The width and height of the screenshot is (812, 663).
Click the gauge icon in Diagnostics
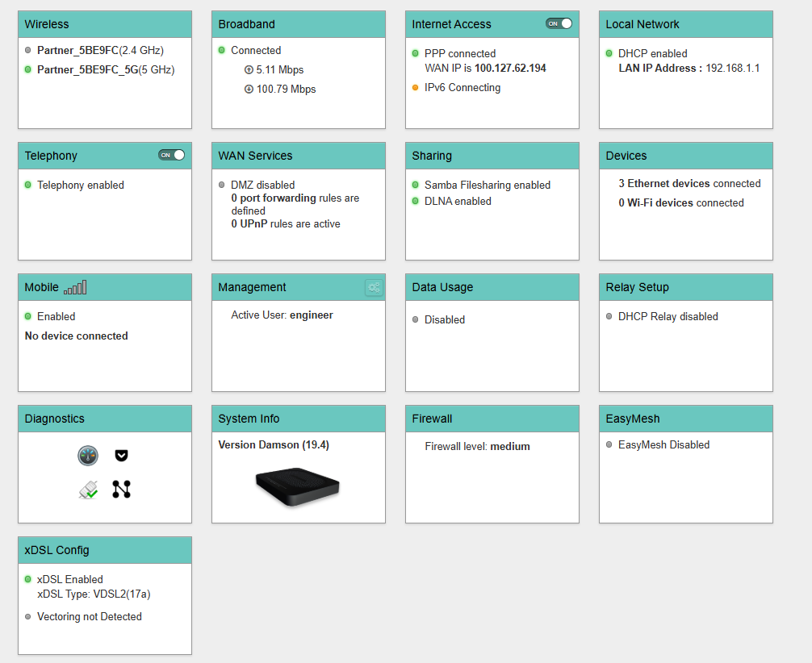coord(88,456)
